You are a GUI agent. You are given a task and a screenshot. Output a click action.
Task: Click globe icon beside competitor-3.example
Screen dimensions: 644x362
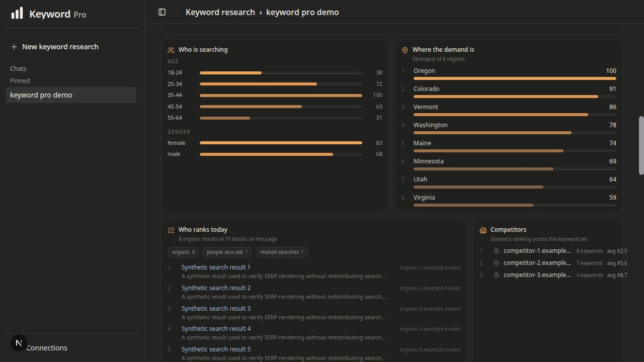pos(497,275)
